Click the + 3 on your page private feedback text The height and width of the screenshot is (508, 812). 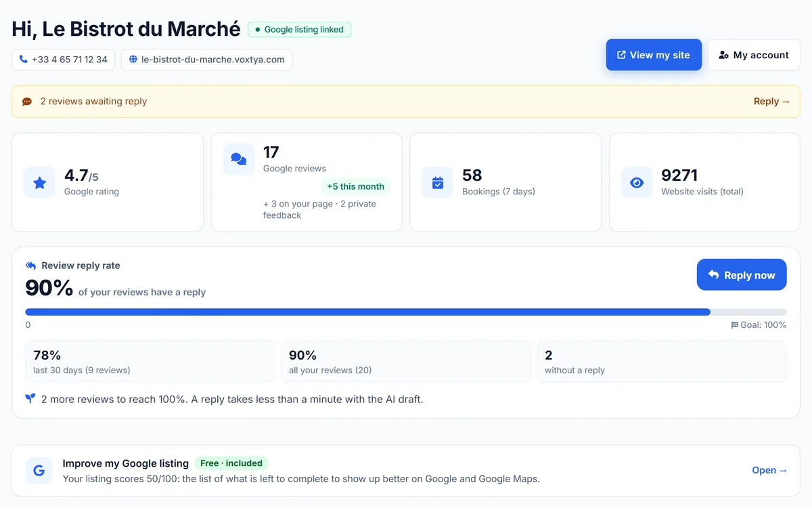pyautogui.click(x=319, y=209)
